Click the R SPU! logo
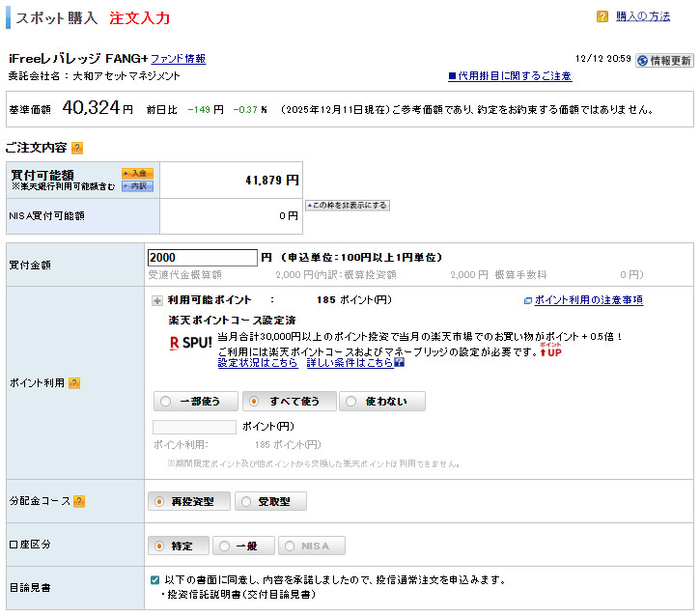Image resolution: width=700 pixels, height=616 pixels. point(190,343)
